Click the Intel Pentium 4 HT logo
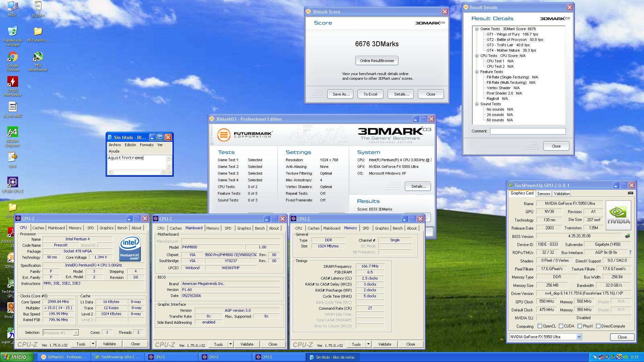Viewport: 644px width, 362px height. 130,249
